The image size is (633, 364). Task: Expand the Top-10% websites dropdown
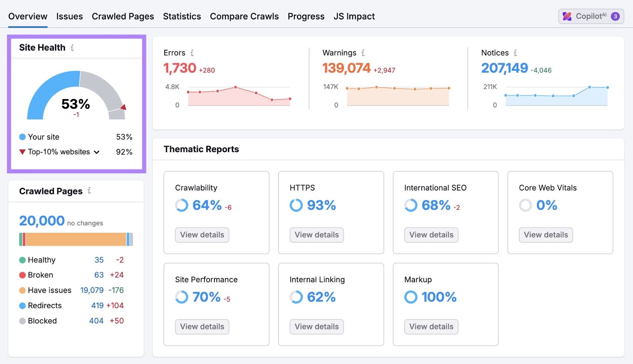[97, 152]
